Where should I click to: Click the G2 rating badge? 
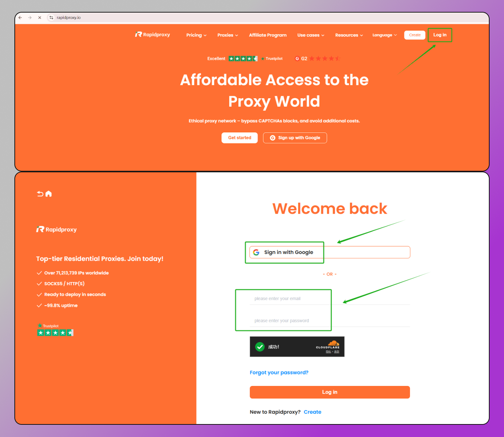tap(317, 58)
